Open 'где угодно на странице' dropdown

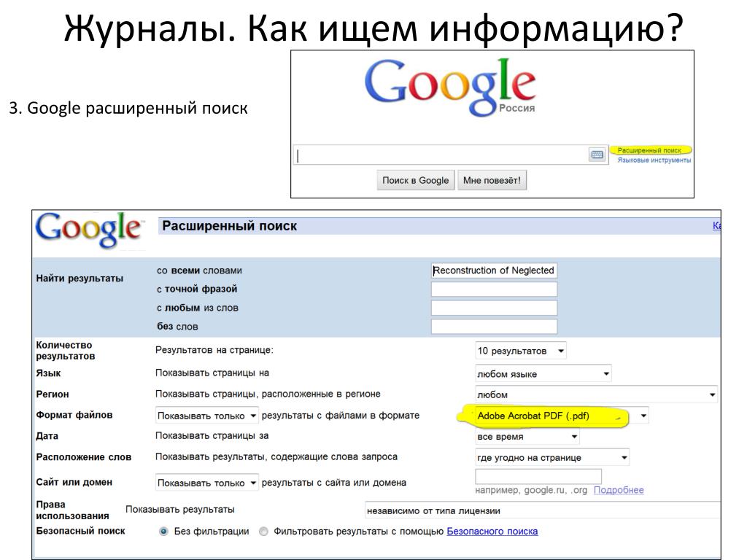click(553, 458)
